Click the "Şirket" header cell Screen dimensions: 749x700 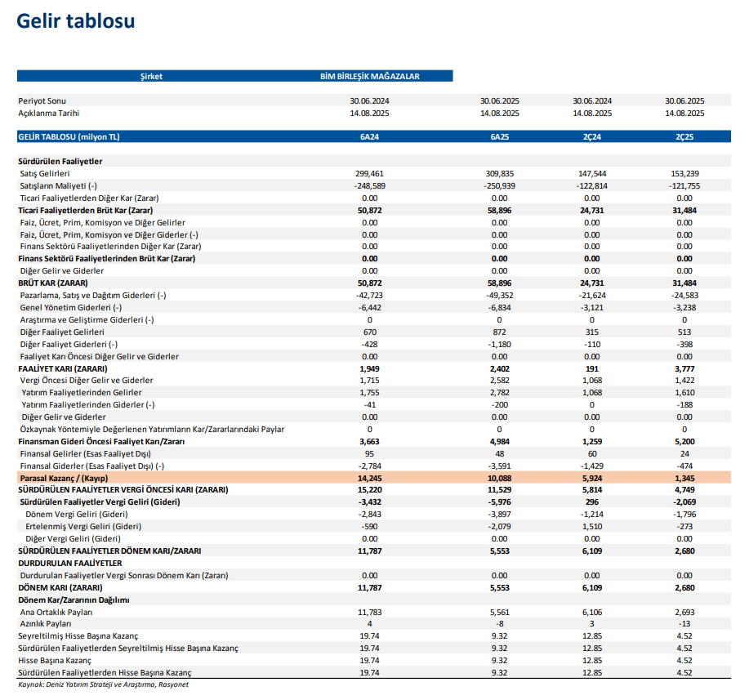(x=153, y=75)
